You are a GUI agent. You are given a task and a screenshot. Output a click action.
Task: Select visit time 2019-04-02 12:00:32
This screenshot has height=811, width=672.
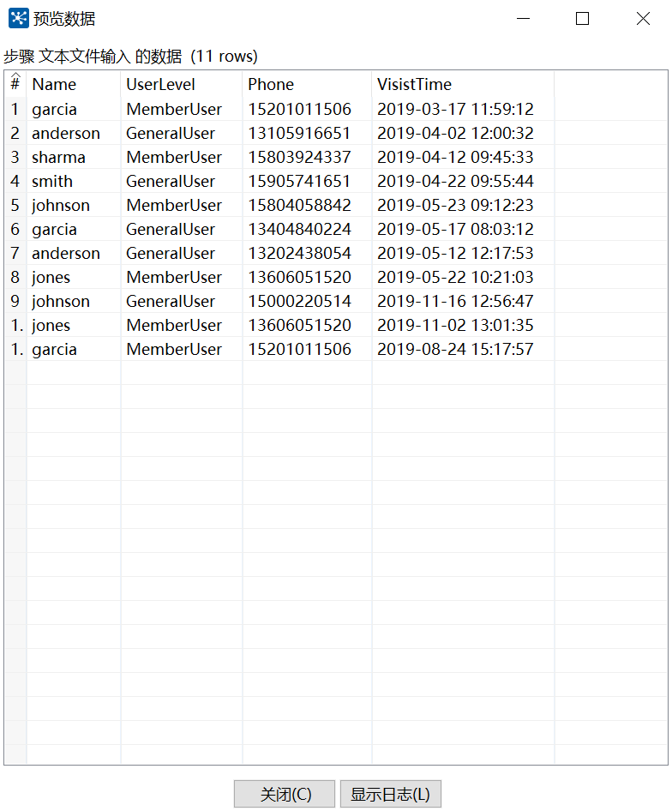click(463, 133)
